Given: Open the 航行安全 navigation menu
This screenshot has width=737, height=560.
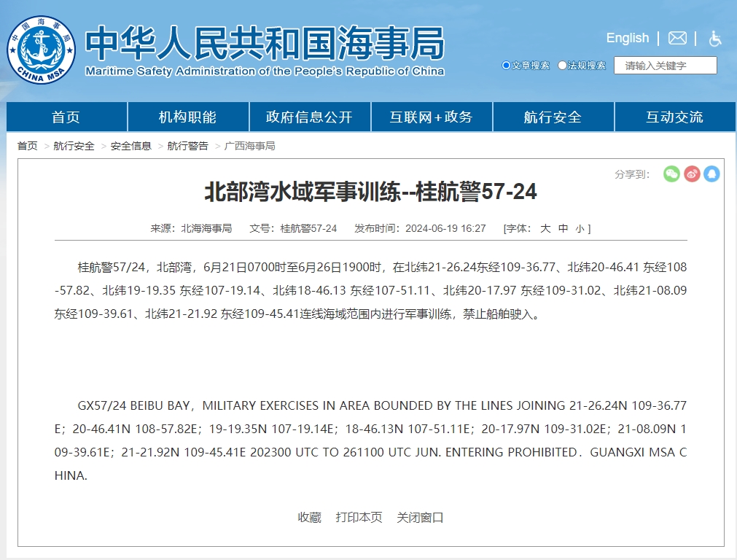Looking at the screenshot, I should click(x=553, y=117).
